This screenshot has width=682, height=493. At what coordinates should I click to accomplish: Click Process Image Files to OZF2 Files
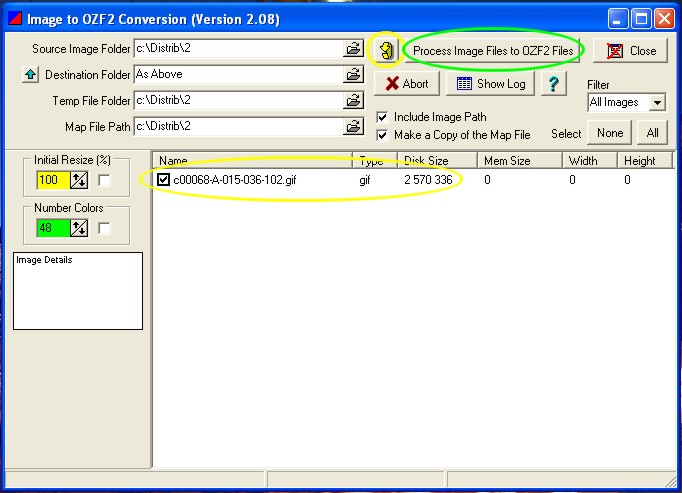(x=493, y=51)
